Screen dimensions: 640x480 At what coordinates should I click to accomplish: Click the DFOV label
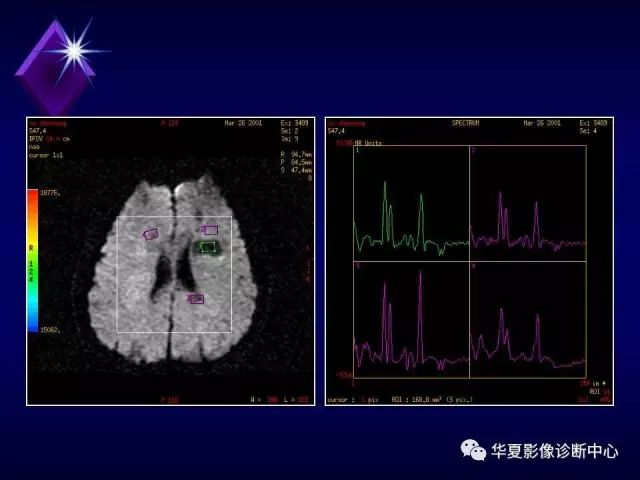[x=36, y=139]
